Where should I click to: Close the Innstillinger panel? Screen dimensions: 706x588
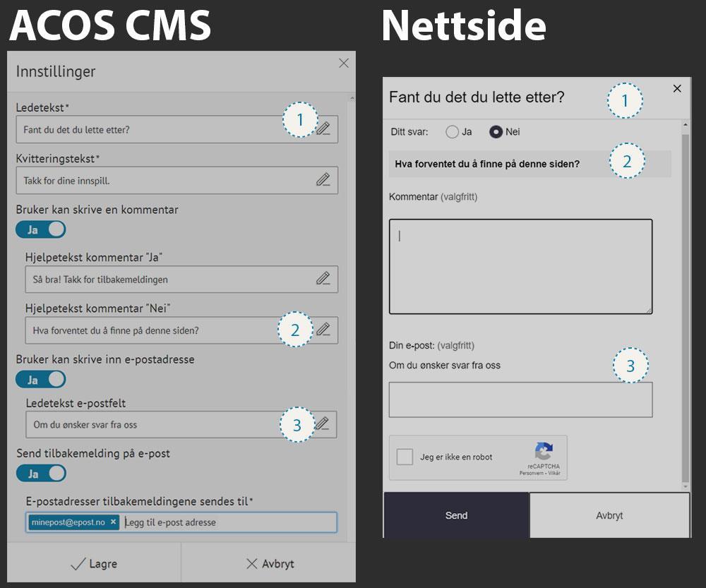(344, 63)
